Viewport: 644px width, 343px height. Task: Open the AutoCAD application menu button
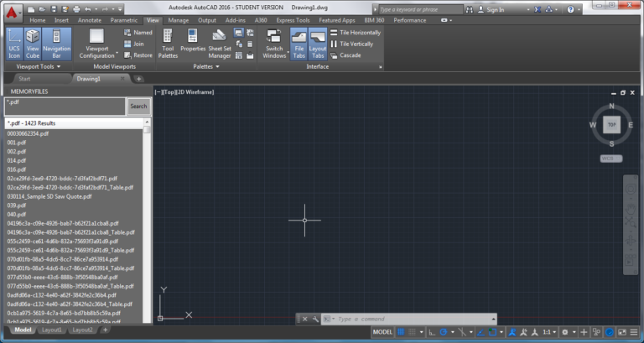pyautogui.click(x=12, y=13)
